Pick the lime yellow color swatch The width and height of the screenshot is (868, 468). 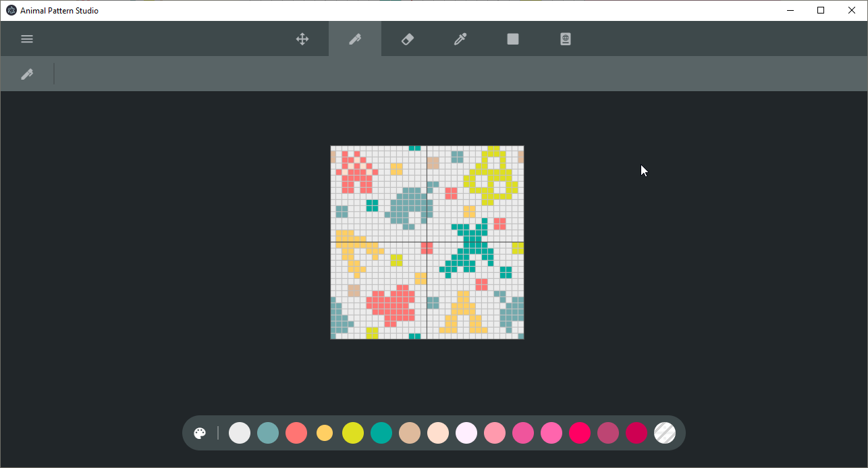(x=353, y=433)
